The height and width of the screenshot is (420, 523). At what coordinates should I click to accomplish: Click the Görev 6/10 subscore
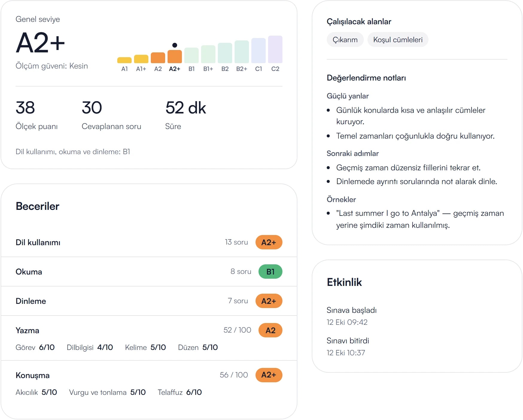click(35, 347)
